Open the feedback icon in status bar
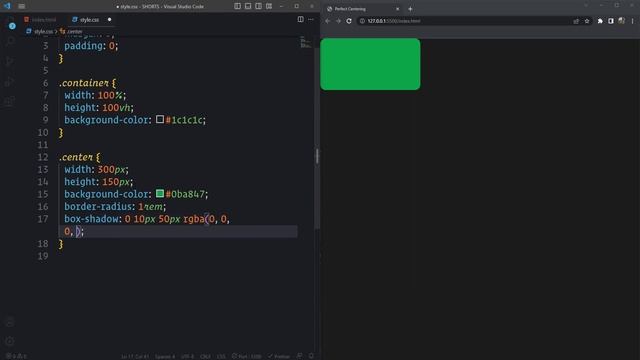 point(300,356)
